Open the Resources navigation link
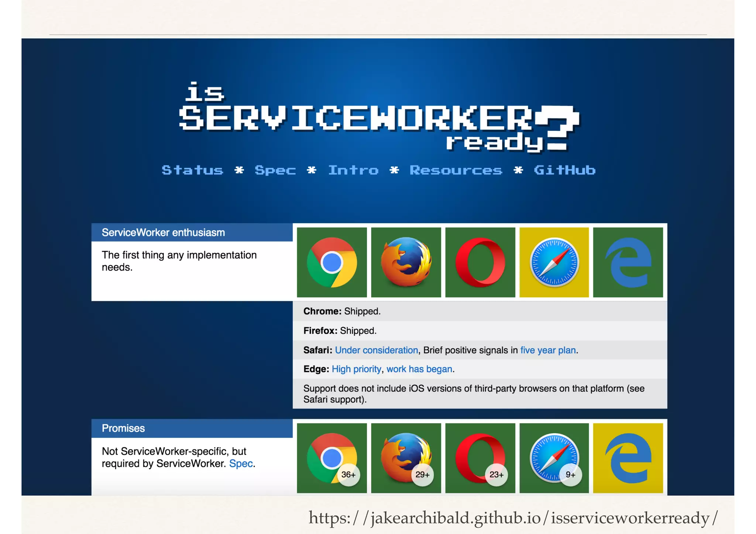Viewport: 756px width, 534px height. pyautogui.click(x=456, y=170)
